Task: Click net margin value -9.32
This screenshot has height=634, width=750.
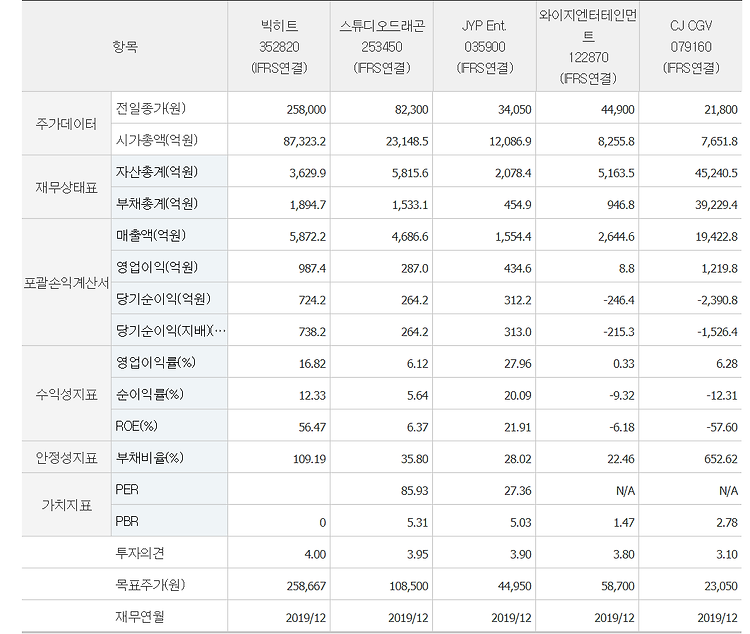Action: pos(622,395)
